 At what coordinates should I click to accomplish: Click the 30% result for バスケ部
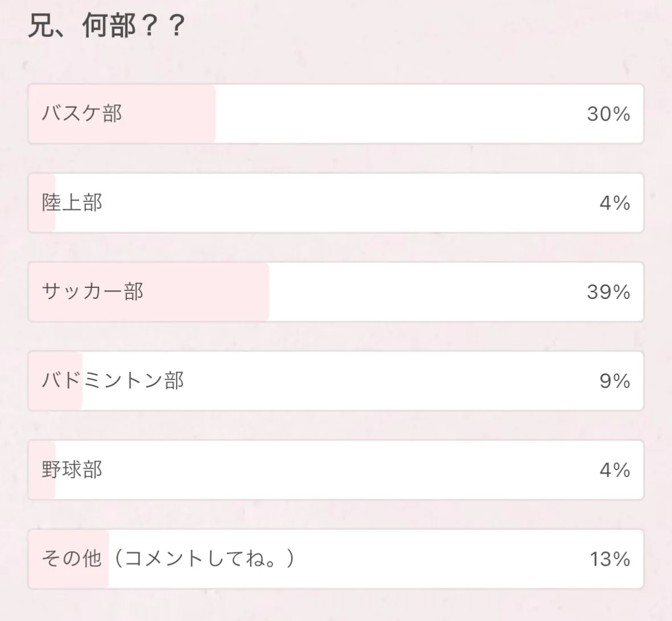(x=608, y=114)
